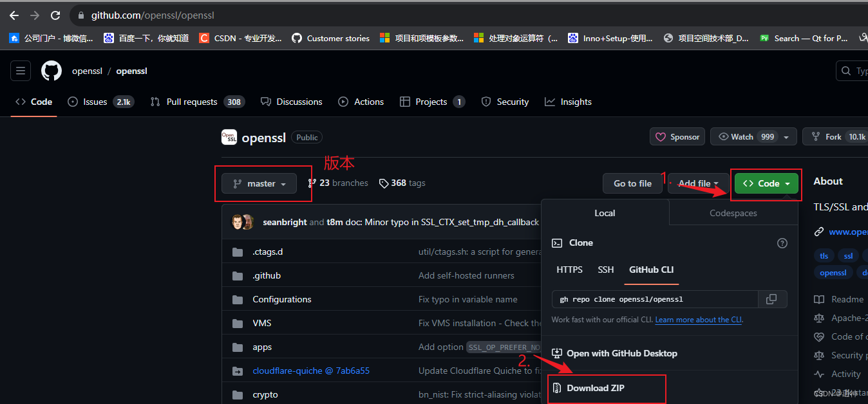
Task: Open the GitHub hamburger navigation menu
Action: point(21,71)
